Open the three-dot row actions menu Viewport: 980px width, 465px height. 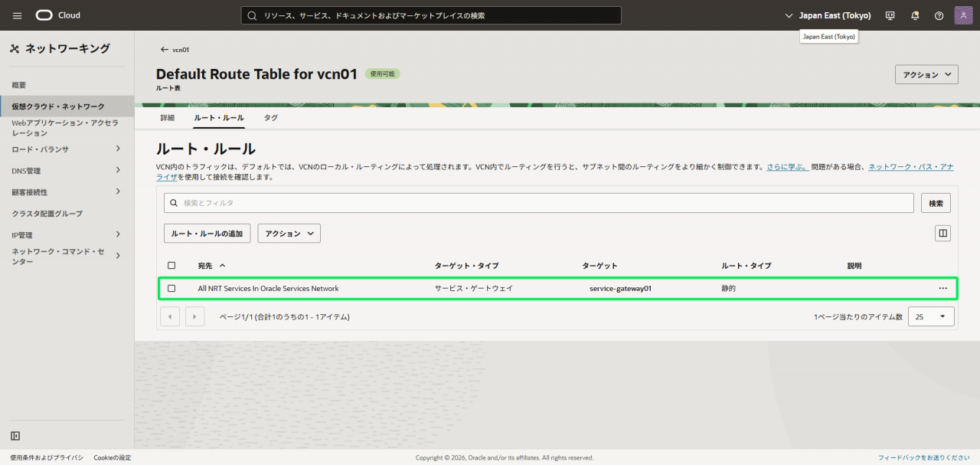(x=943, y=288)
